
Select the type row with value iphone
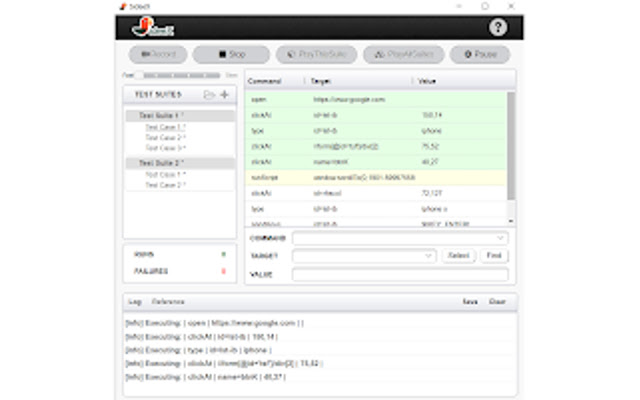tap(376, 131)
